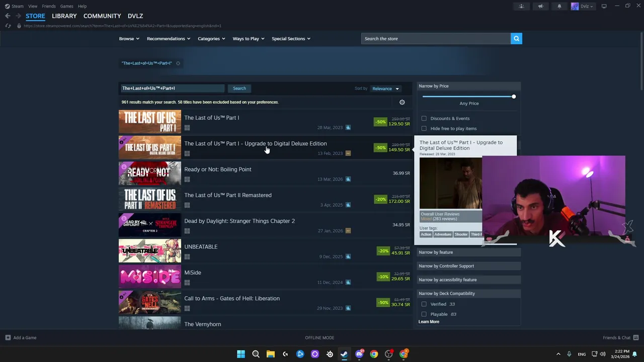
Task: Open search preferences gear icon
Action: 402,102
